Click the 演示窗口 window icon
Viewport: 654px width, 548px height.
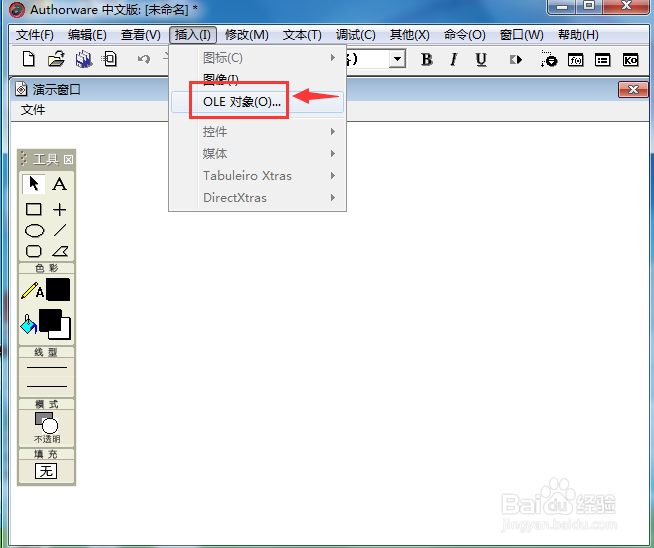click(x=21, y=89)
